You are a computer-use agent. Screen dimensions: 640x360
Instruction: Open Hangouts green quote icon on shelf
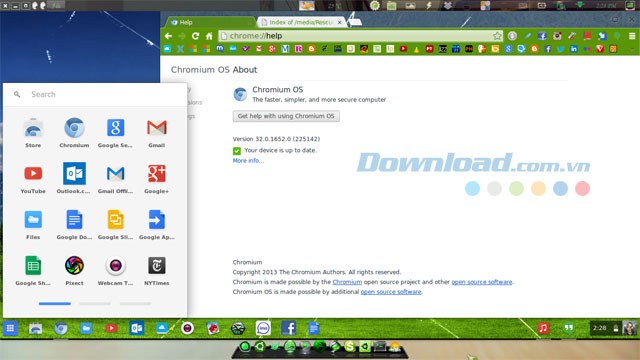[569, 328]
